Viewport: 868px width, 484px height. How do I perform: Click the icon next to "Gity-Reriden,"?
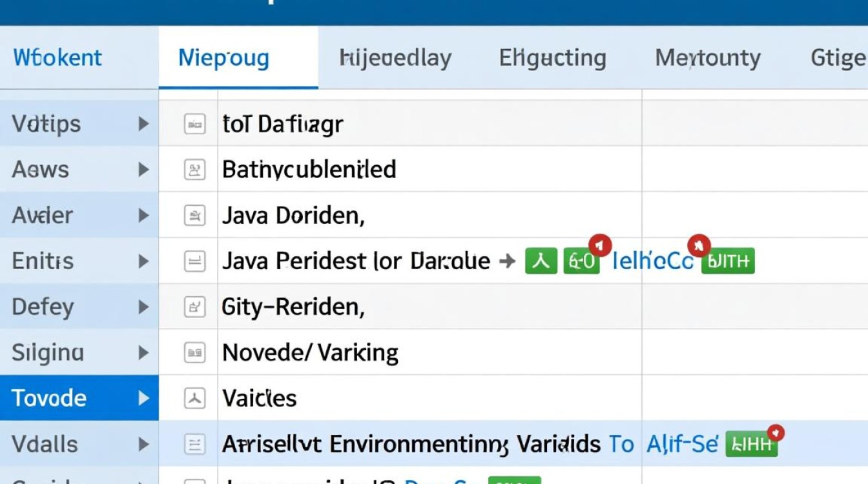click(194, 307)
